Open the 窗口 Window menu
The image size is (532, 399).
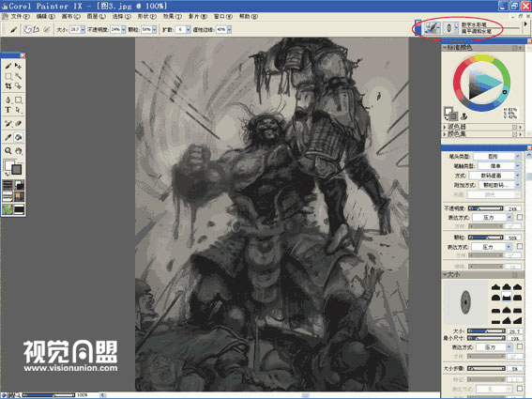coord(223,16)
